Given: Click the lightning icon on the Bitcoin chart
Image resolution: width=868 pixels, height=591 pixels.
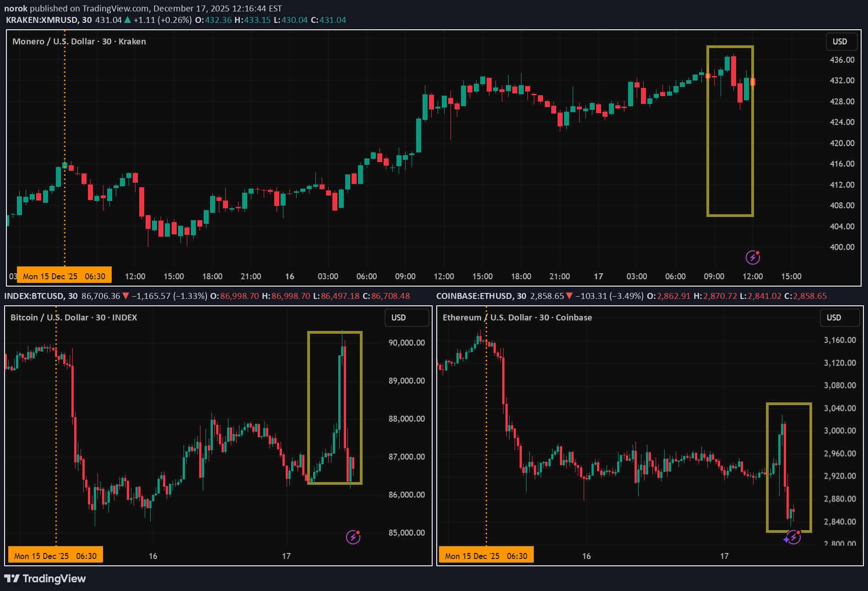Looking at the screenshot, I should [353, 537].
